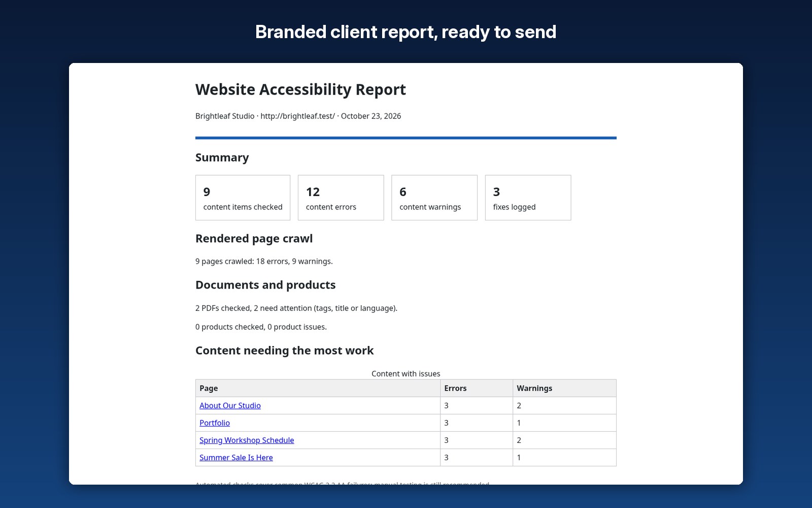The height and width of the screenshot is (508, 812).
Task: Click the Errors cell for Spring Workshop Schedule
Action: (x=477, y=440)
